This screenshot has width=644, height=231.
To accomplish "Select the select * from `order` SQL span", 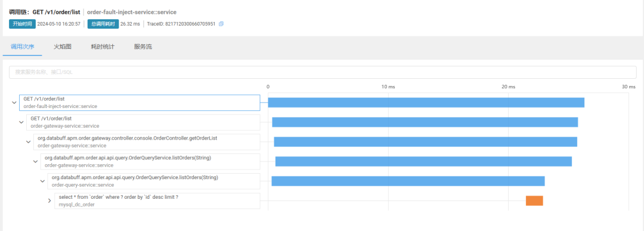I will click(x=157, y=201).
